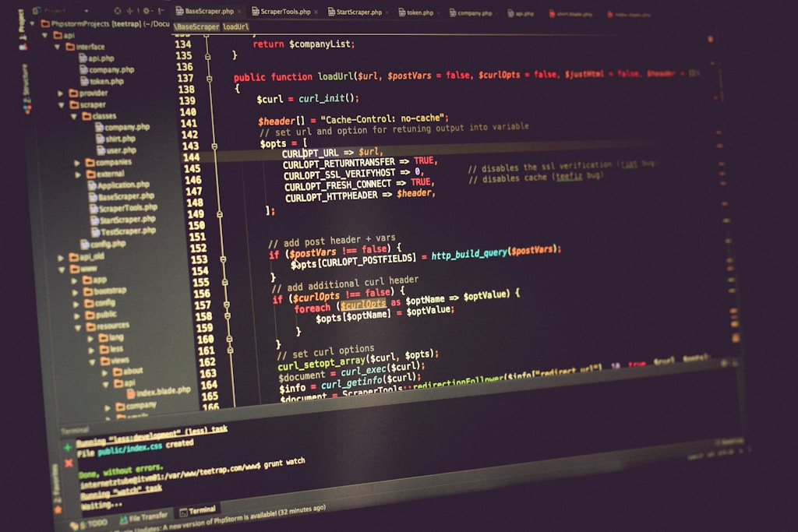This screenshot has height=532, width=798.
Task: Toggle code fold marker at line 143
Action: (214, 146)
